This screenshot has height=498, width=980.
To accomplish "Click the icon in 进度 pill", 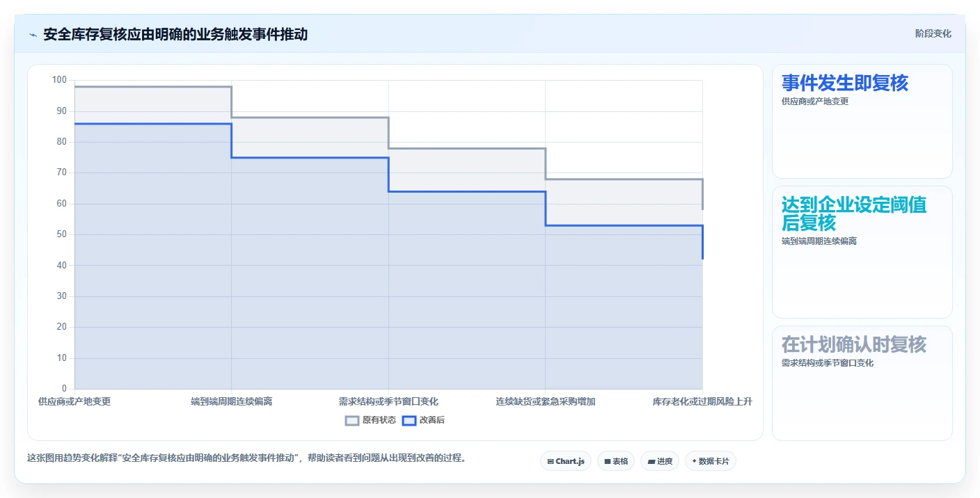I will click(x=651, y=461).
